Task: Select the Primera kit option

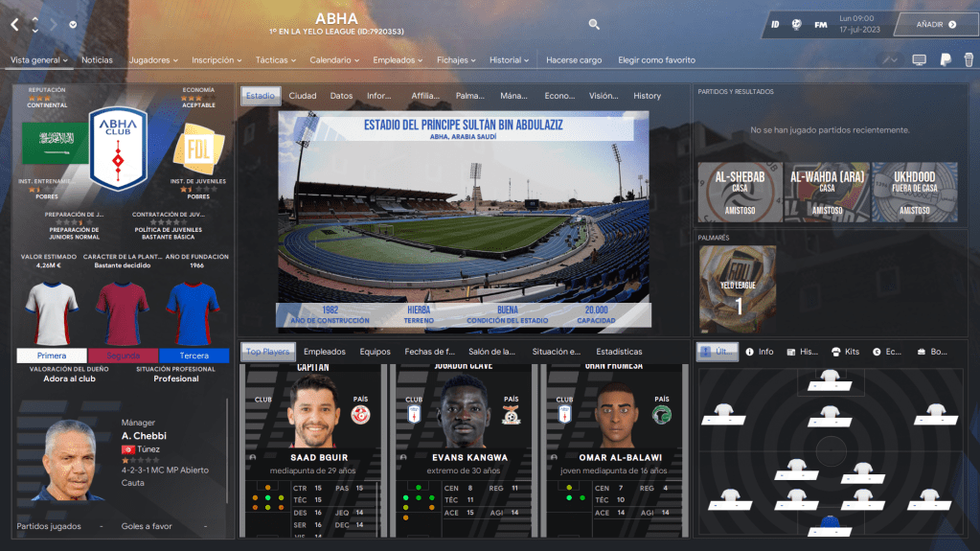Action: click(x=53, y=356)
